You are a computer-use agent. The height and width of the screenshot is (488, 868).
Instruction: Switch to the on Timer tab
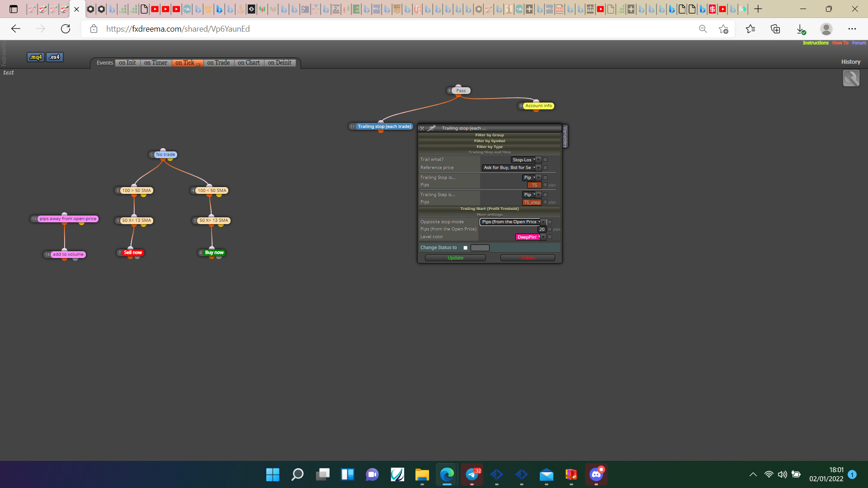156,63
